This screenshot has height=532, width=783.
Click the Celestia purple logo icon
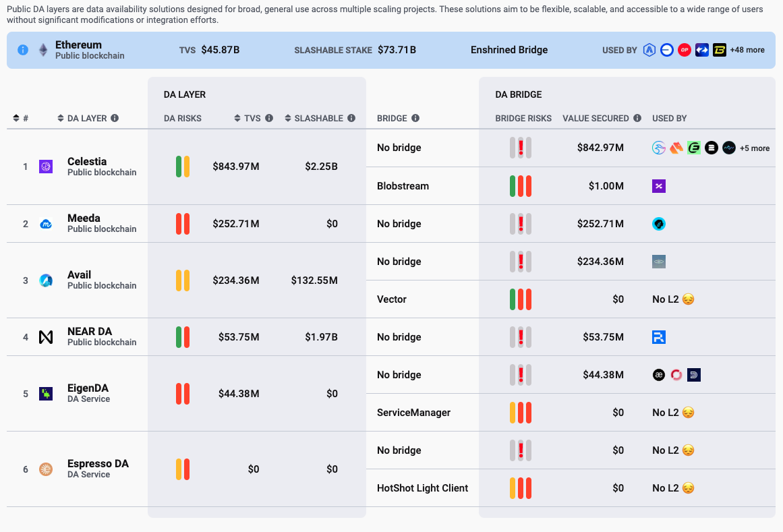[46, 167]
